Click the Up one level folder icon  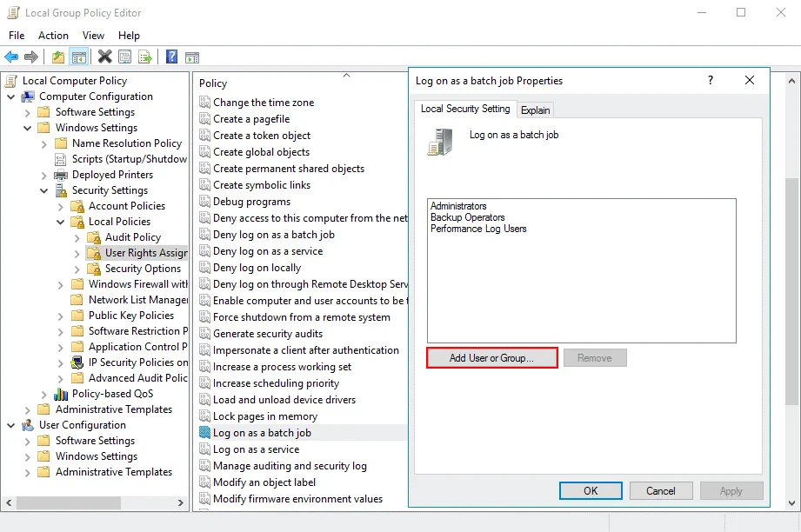tap(57, 57)
